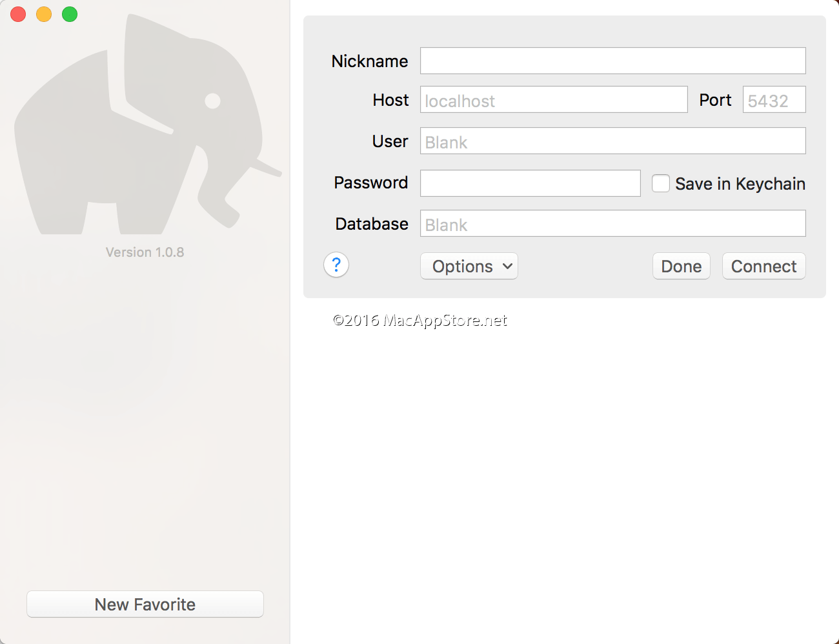This screenshot has height=644, width=839.
Task: Focus the Password entry field
Action: pos(530,183)
